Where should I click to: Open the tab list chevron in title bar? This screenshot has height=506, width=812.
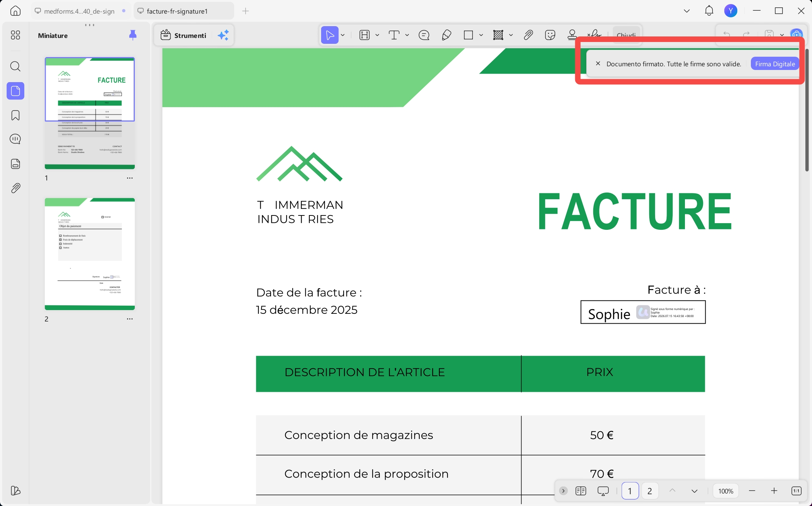tap(687, 11)
